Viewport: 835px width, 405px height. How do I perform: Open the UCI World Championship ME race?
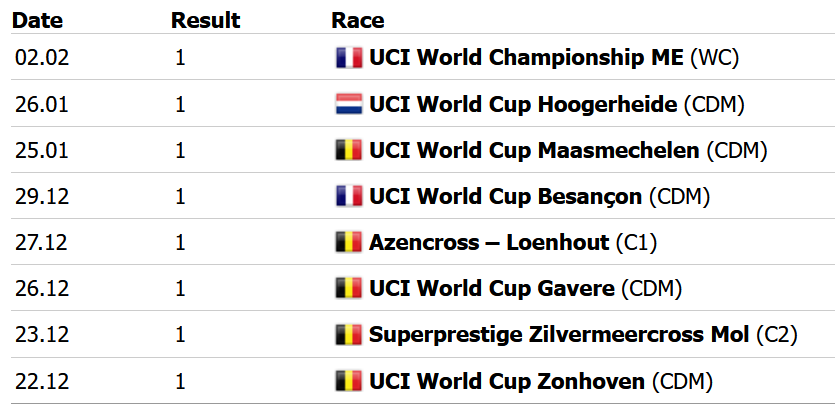click(x=527, y=58)
